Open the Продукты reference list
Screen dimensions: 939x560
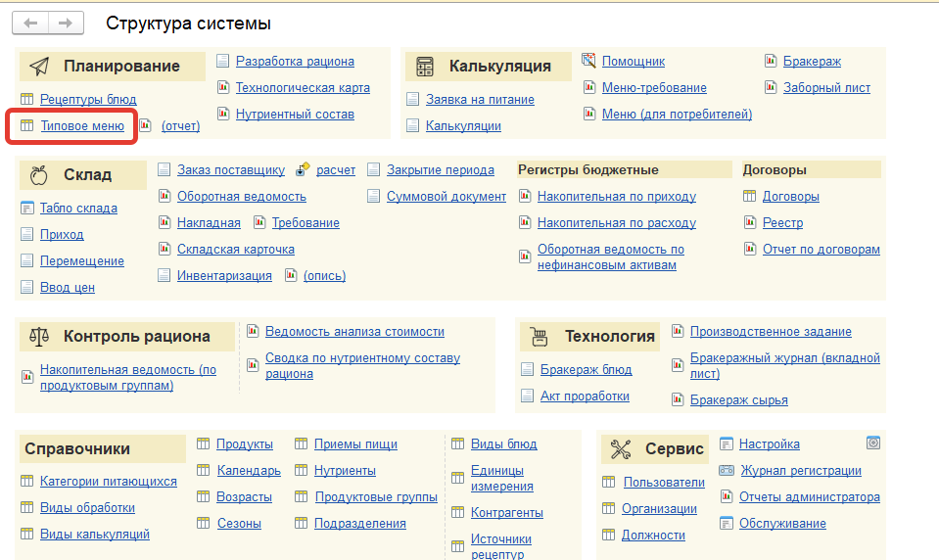(x=245, y=443)
